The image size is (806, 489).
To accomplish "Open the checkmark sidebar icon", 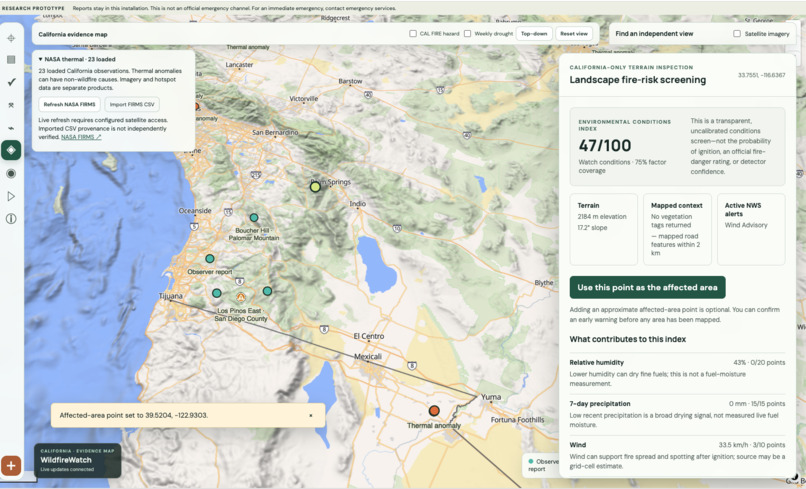I will [x=11, y=82].
